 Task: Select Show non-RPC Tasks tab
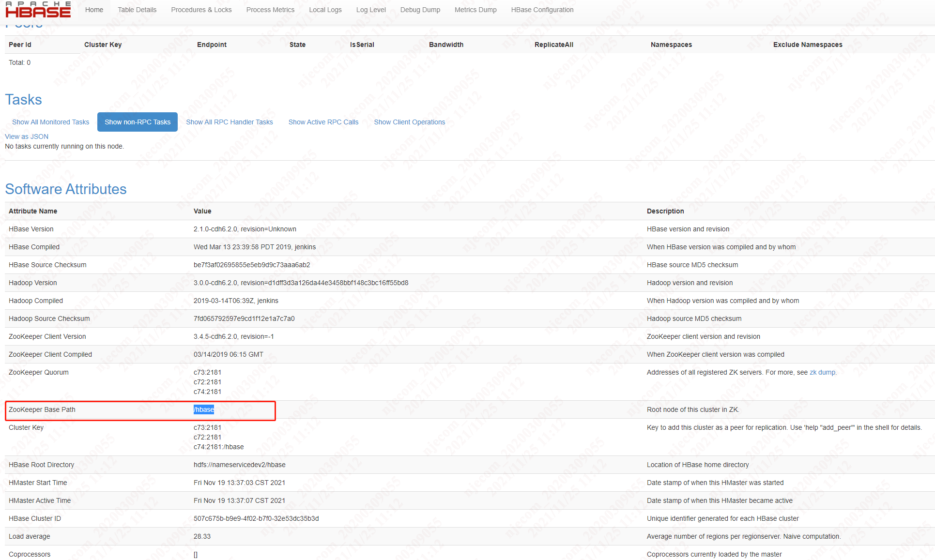(x=138, y=122)
